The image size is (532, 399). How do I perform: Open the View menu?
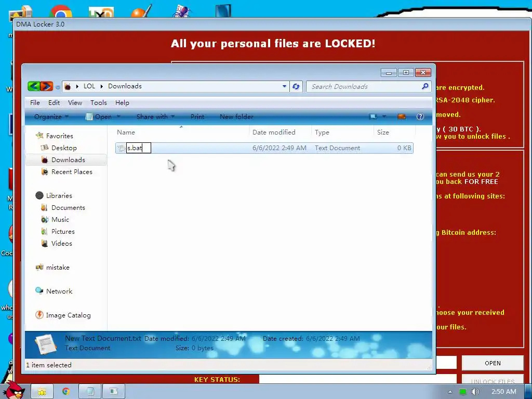pos(75,103)
